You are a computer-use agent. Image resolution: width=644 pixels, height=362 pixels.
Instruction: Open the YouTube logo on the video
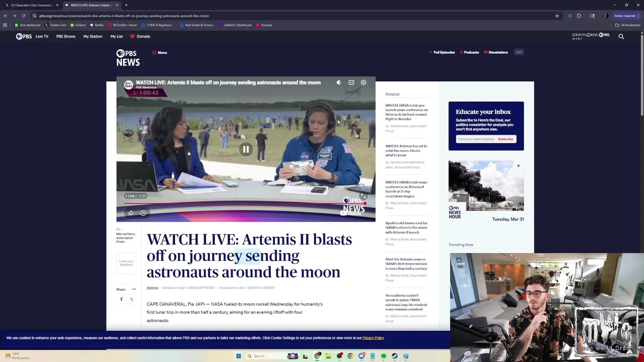(351, 213)
